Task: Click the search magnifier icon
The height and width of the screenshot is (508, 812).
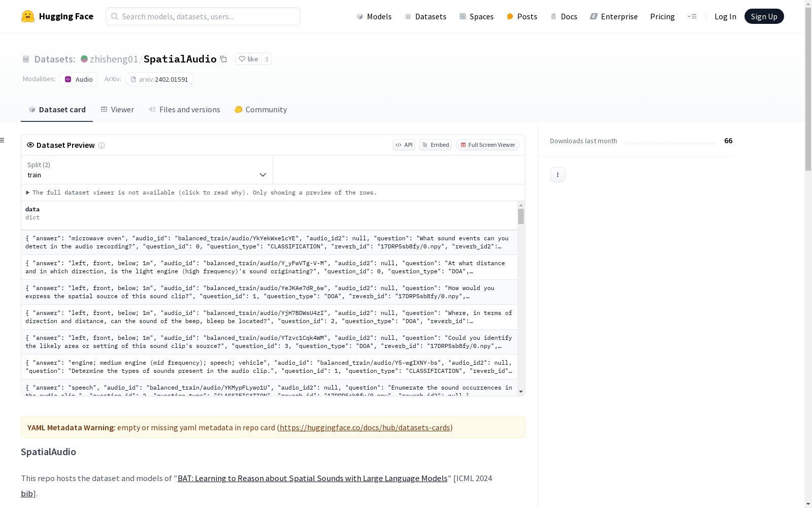Action: point(115,16)
